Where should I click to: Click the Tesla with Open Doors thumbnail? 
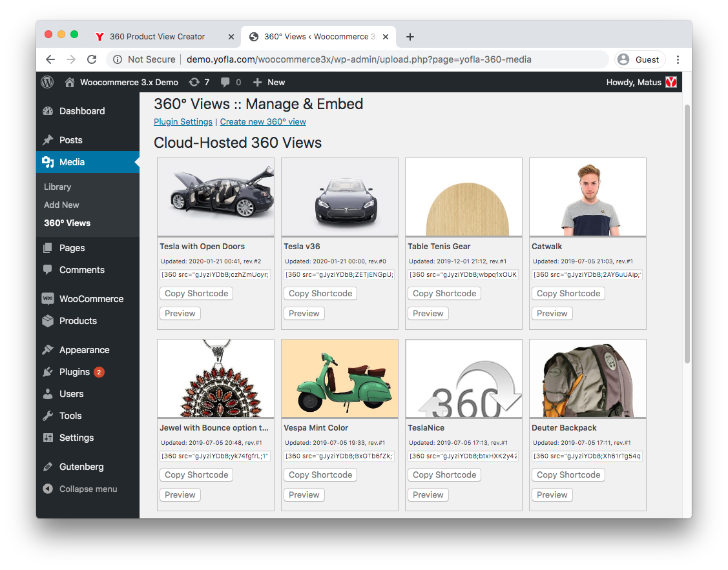[x=216, y=197]
